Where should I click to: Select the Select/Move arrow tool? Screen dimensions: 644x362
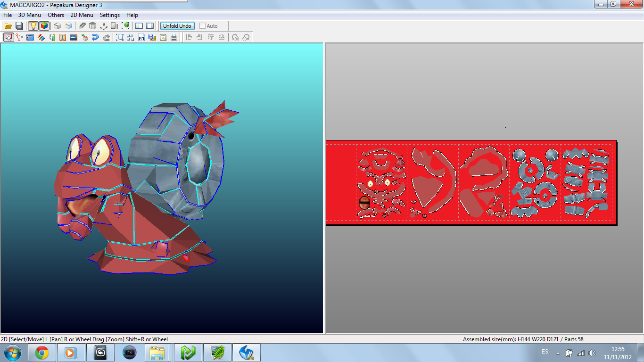point(8,37)
